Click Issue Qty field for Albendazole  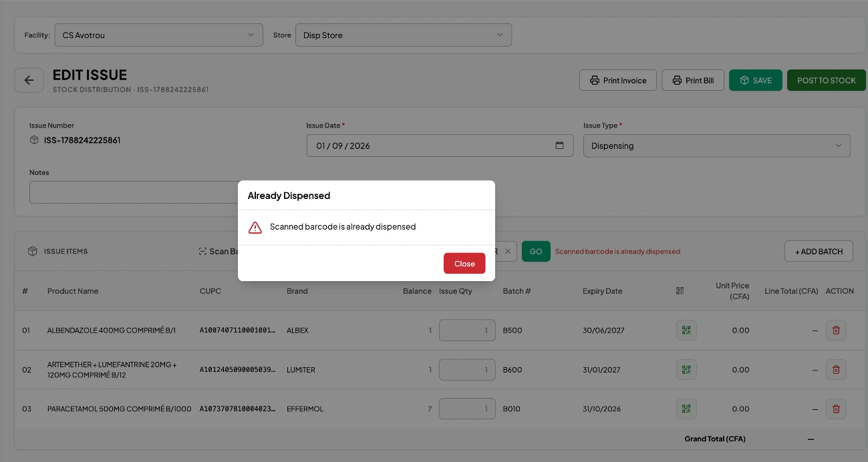[467, 330]
